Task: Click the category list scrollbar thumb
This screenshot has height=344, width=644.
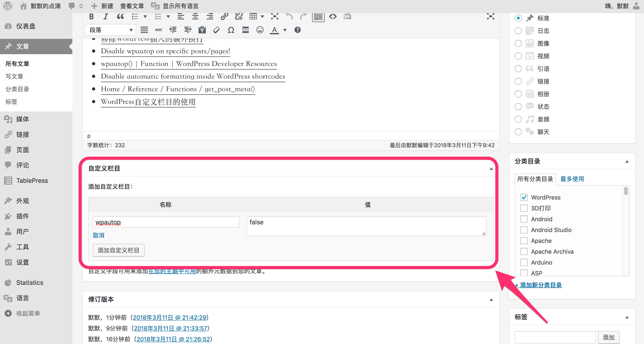Action: click(x=625, y=191)
